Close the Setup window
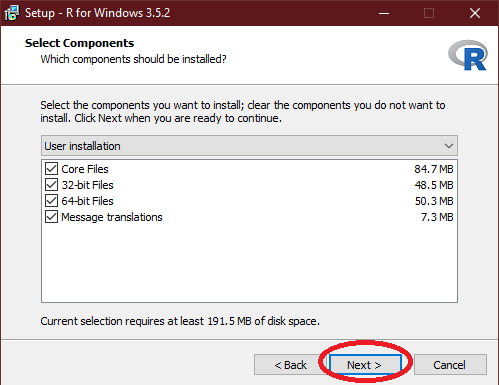This screenshot has height=385, width=499. click(x=475, y=13)
